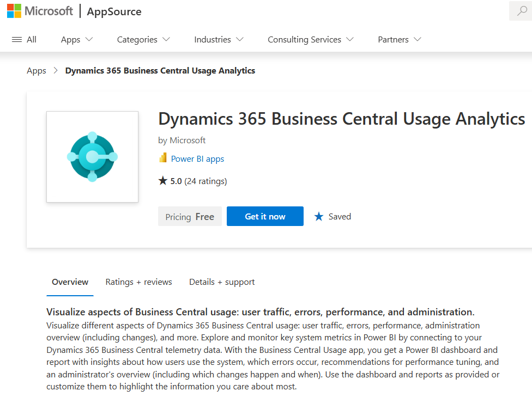Expand the Categories dropdown

(143, 40)
